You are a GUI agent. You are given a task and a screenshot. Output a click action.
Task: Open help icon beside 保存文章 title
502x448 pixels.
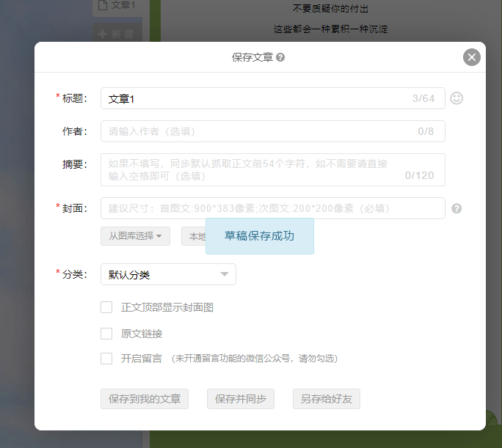280,57
